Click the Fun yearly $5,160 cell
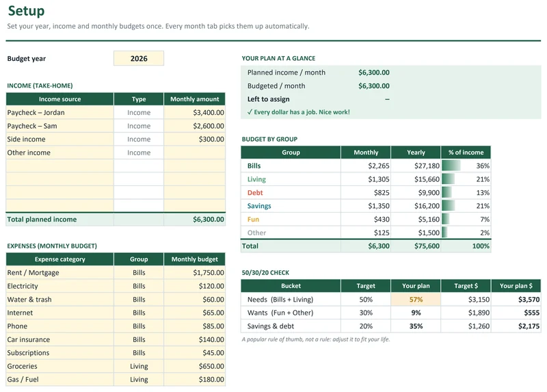The width and height of the screenshot is (547, 392). [416, 219]
